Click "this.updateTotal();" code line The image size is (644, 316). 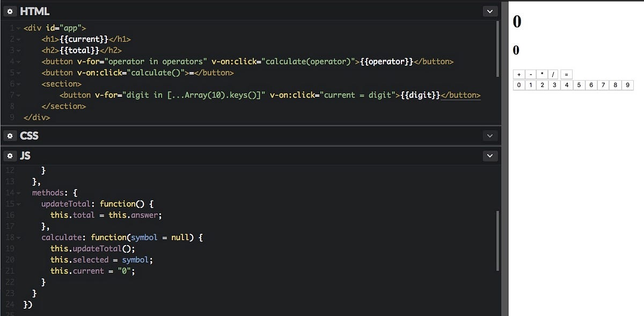[x=93, y=248]
